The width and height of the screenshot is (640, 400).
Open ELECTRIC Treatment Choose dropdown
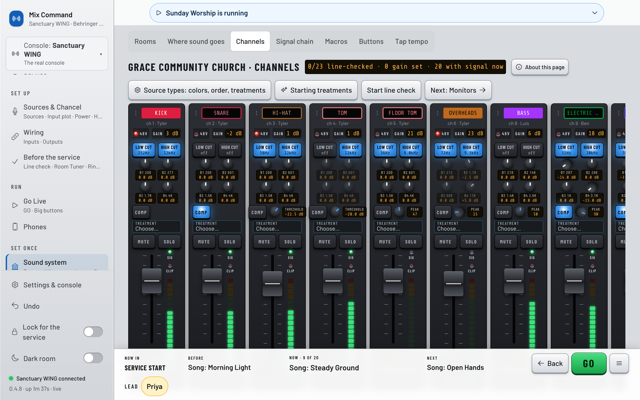click(x=580, y=227)
